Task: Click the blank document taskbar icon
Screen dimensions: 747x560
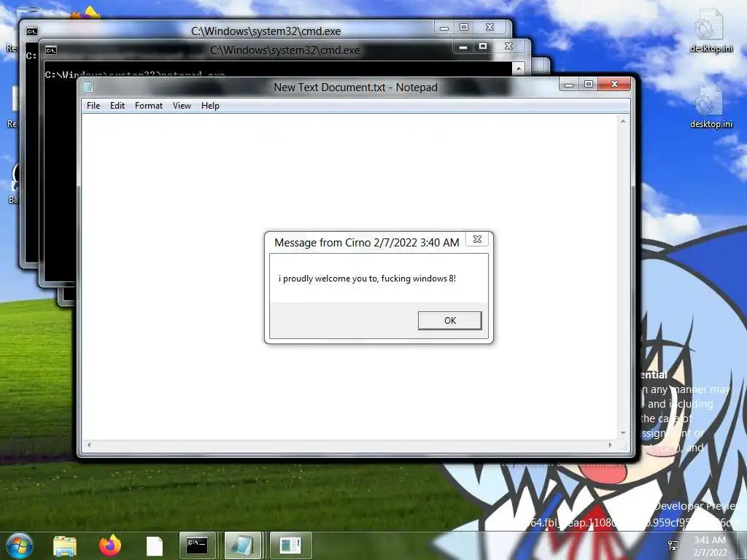Action: point(155,546)
